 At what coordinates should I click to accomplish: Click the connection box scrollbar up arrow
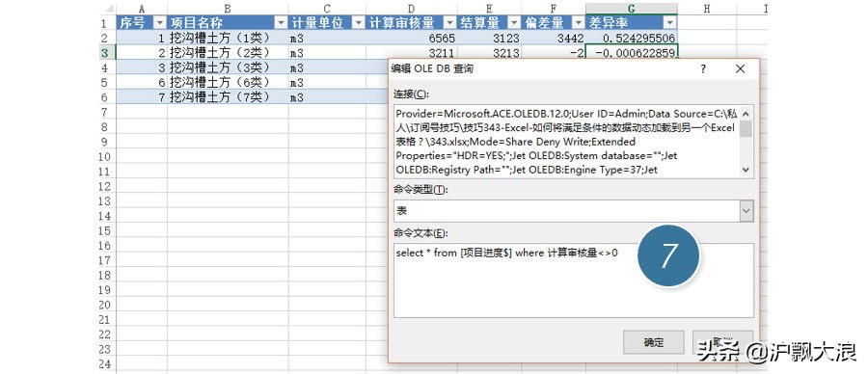point(746,114)
